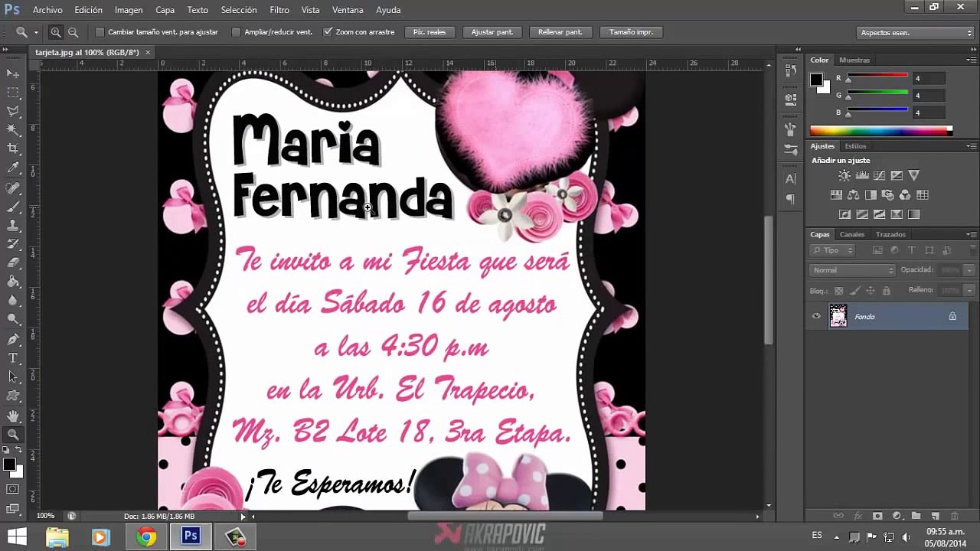The image size is (980, 551).
Task: Select the Paint Bucket tool
Action: tap(13, 282)
